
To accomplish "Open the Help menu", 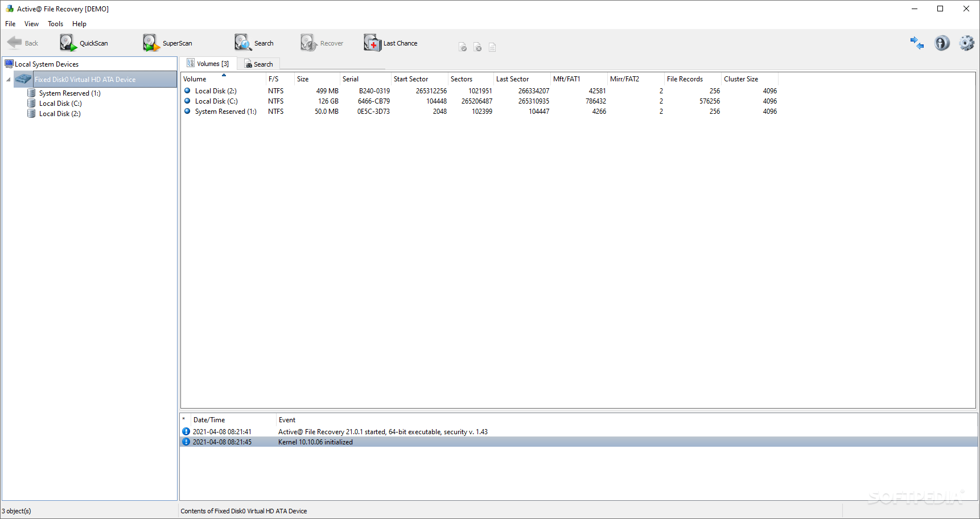I will coord(79,24).
